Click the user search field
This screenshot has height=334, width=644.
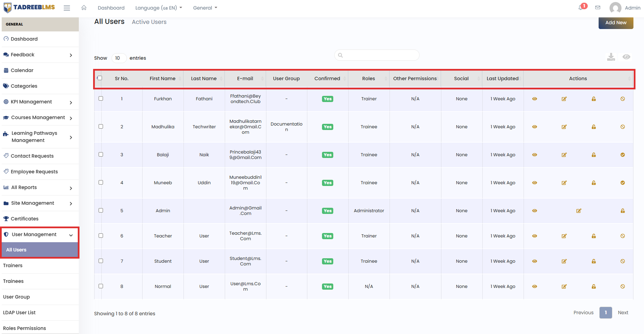tap(377, 55)
